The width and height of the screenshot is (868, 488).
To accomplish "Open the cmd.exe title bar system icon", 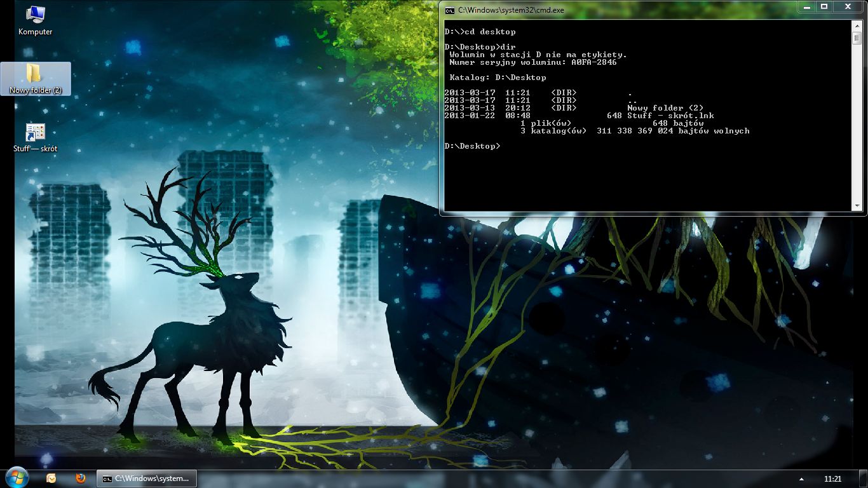I will (449, 10).
